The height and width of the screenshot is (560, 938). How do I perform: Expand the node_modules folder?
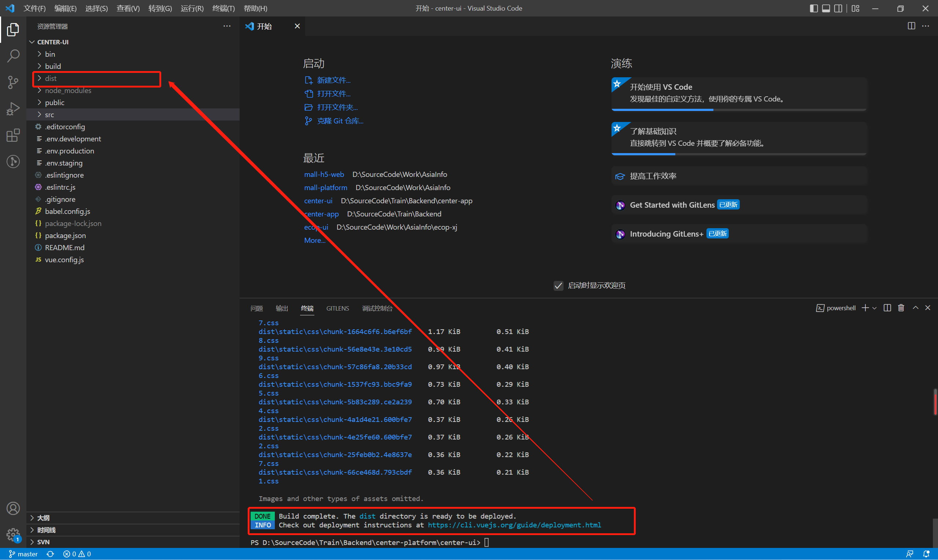click(x=133, y=90)
